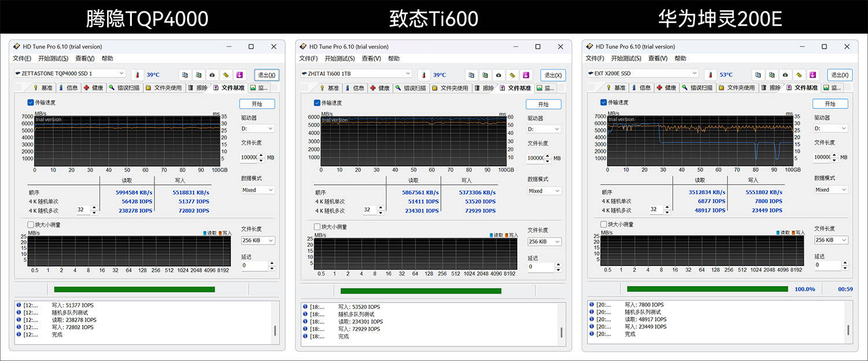Switch to 健康 tab in TQP4000 window
The width and height of the screenshot is (868, 361).
pos(94,88)
